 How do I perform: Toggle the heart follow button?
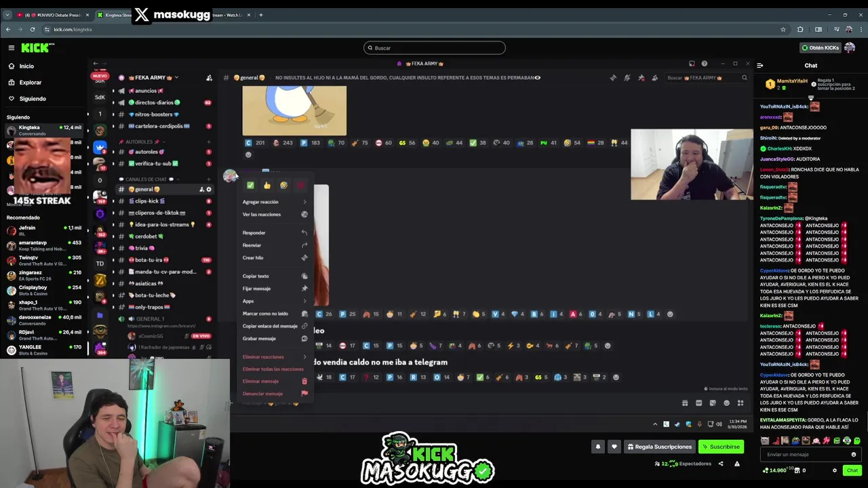(614, 447)
